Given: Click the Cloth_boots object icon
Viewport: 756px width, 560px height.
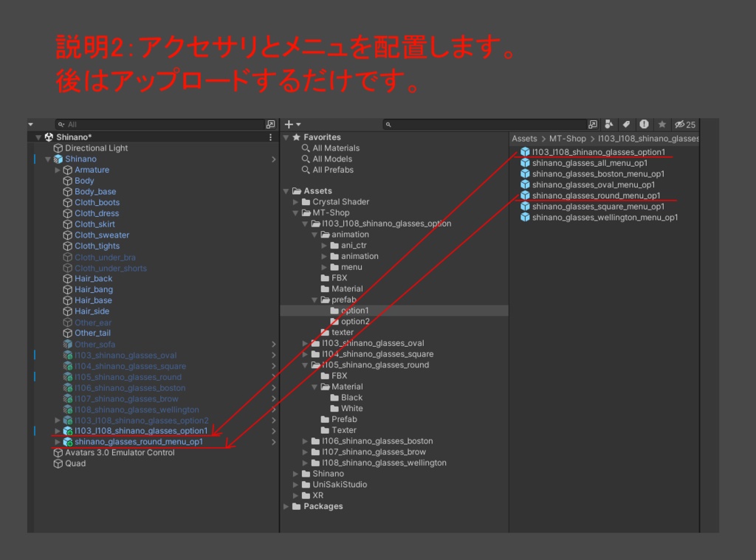Looking at the screenshot, I should click(x=67, y=202).
